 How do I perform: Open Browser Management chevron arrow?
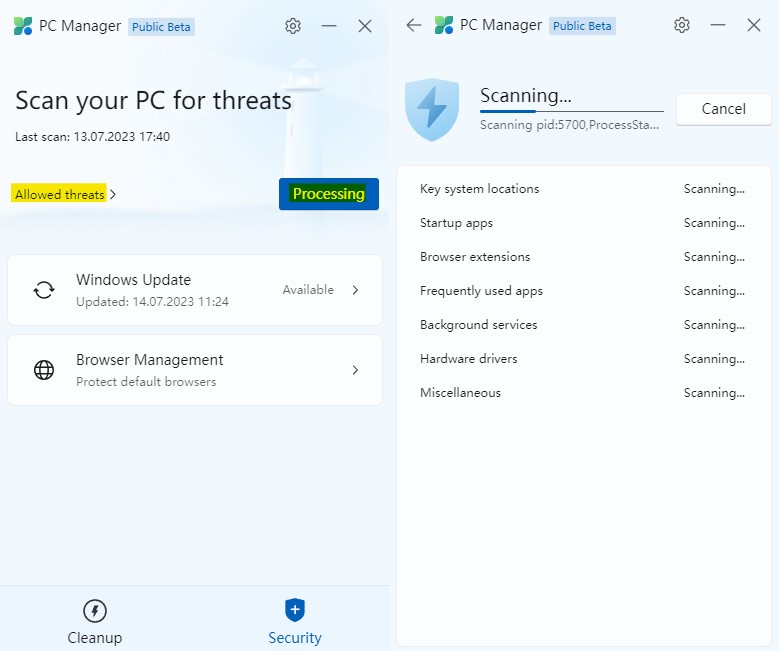pos(355,370)
